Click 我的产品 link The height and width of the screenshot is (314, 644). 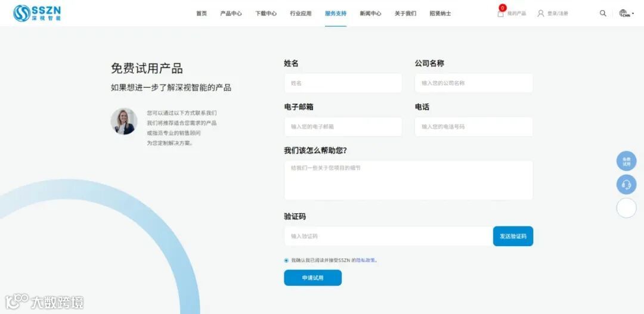516,14
